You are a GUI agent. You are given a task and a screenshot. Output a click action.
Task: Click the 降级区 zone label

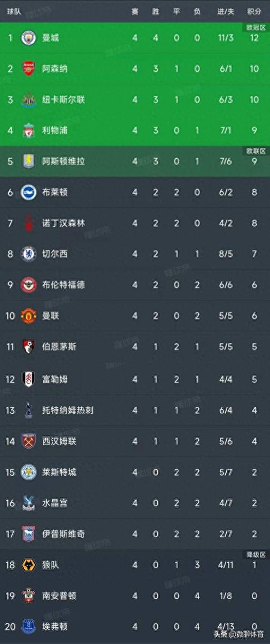pos(256,554)
